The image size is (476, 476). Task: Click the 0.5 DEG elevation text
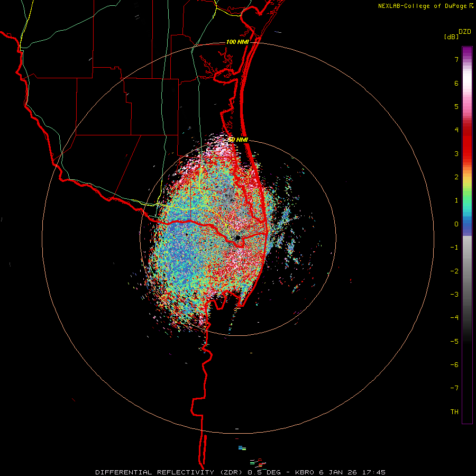click(x=264, y=472)
